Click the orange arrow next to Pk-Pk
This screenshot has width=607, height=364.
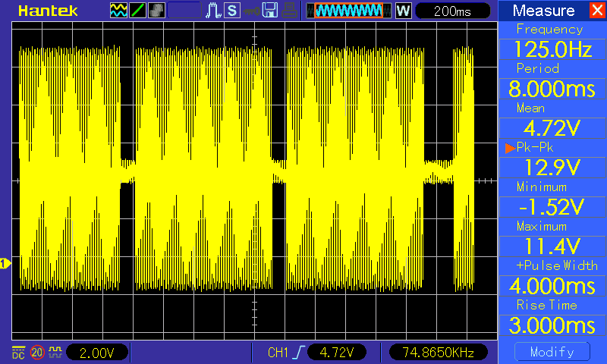pos(510,148)
